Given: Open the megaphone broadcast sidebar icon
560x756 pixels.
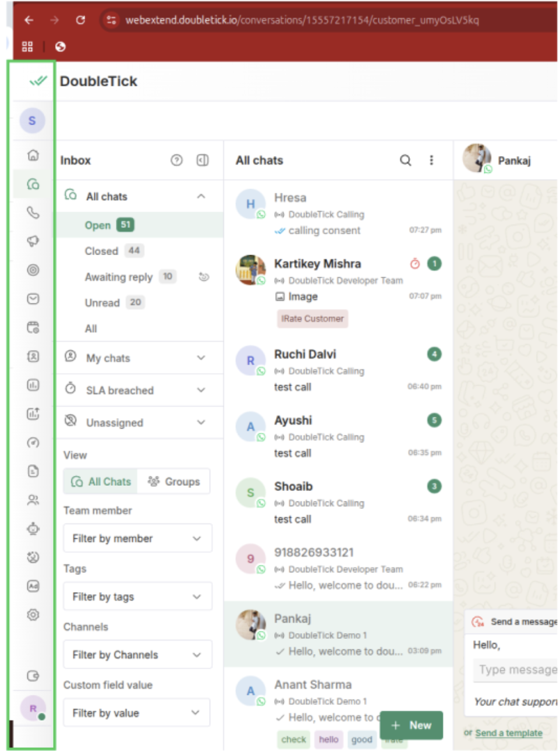Looking at the screenshot, I should point(33,241).
